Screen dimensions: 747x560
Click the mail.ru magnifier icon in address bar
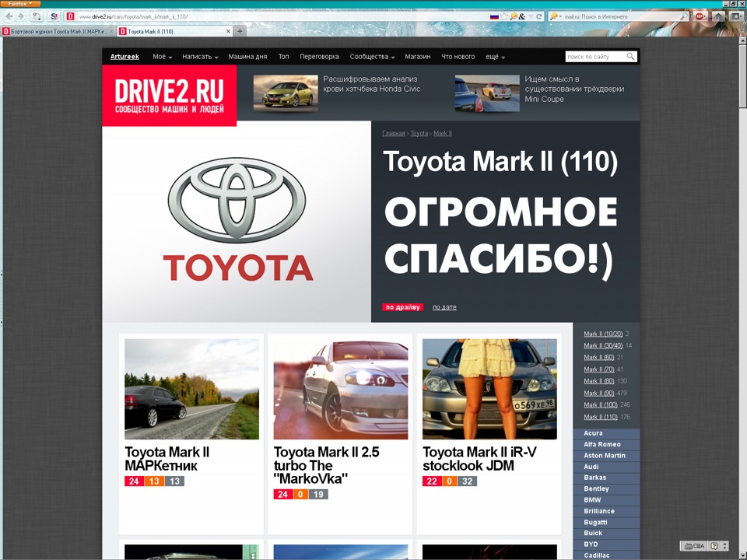click(514, 16)
